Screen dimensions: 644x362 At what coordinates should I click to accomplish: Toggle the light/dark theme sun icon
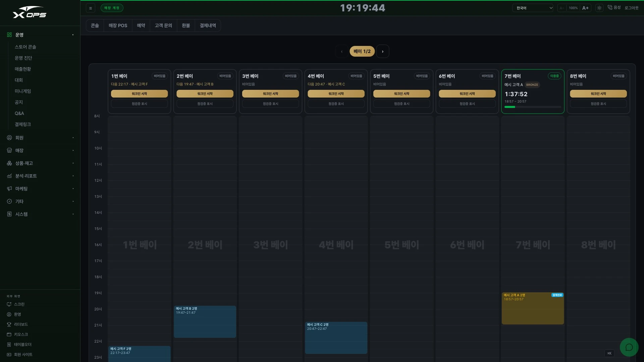pyautogui.click(x=599, y=8)
